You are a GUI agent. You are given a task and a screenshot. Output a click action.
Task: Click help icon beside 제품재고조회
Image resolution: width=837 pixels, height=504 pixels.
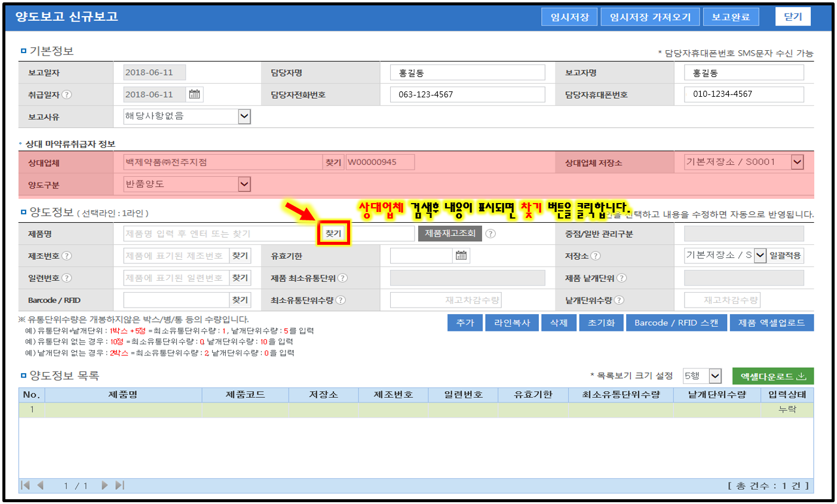pos(490,233)
